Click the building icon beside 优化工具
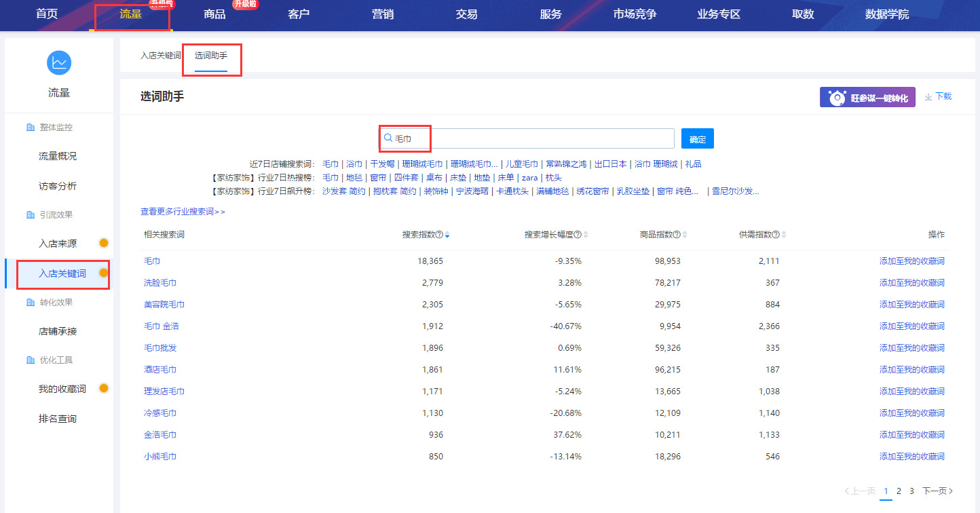Image resolution: width=980 pixels, height=513 pixels. tap(30, 360)
